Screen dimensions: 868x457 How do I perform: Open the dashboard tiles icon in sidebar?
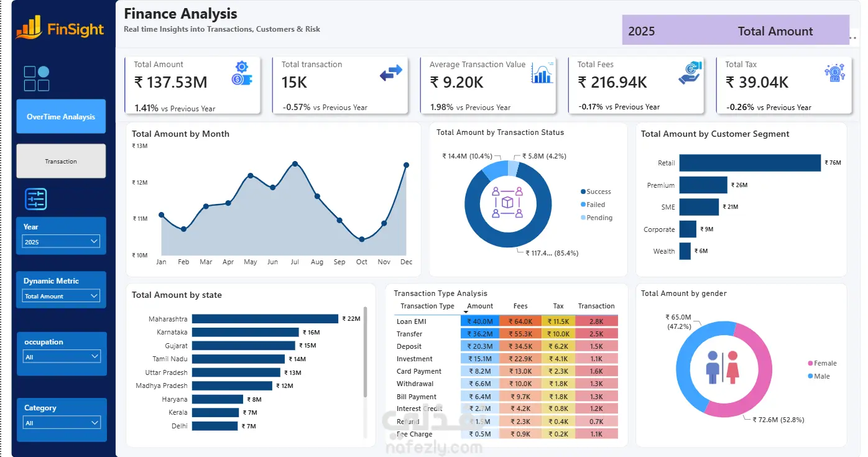point(37,79)
